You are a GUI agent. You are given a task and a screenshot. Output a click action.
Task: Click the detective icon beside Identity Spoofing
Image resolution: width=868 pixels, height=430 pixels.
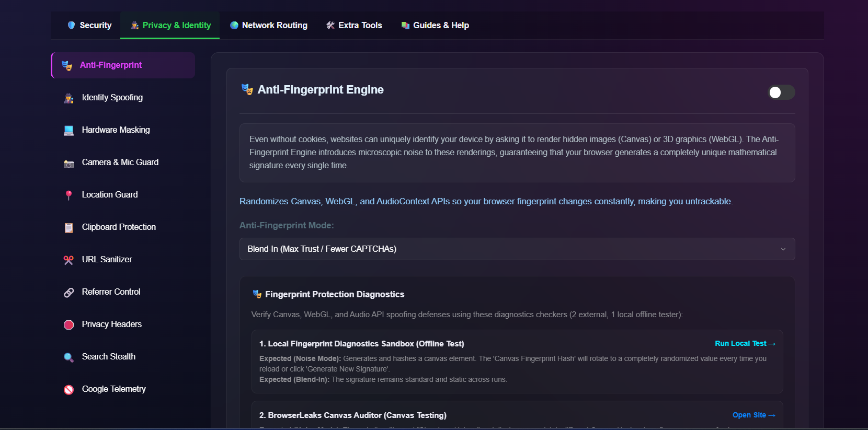pyautogui.click(x=68, y=98)
